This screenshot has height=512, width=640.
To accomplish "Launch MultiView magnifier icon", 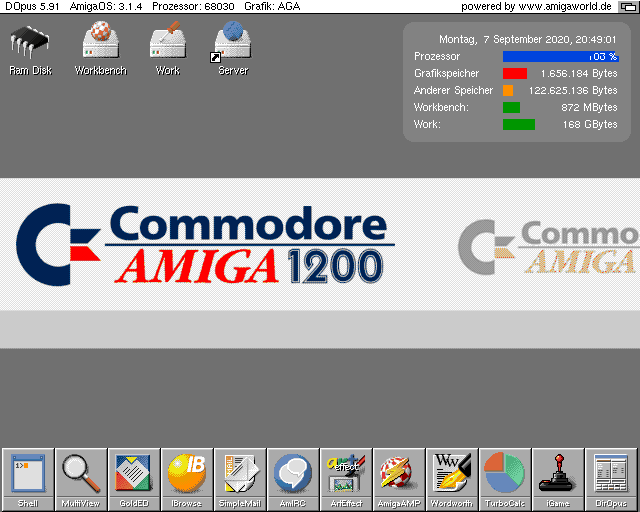I will (x=81, y=479).
